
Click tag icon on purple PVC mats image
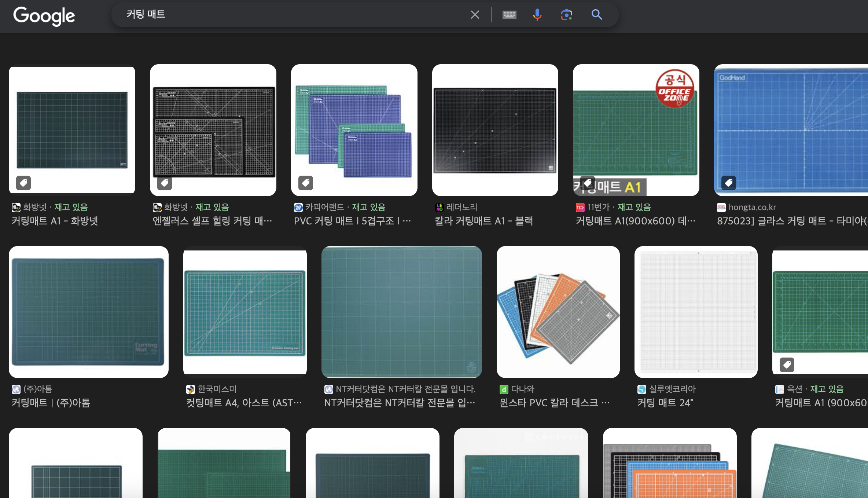click(x=305, y=183)
